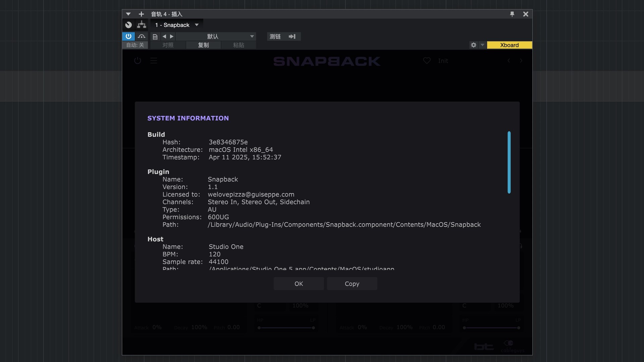Toggle Snapback plugin power icon
Image resolution: width=644 pixels, height=362 pixels.
(x=138, y=61)
